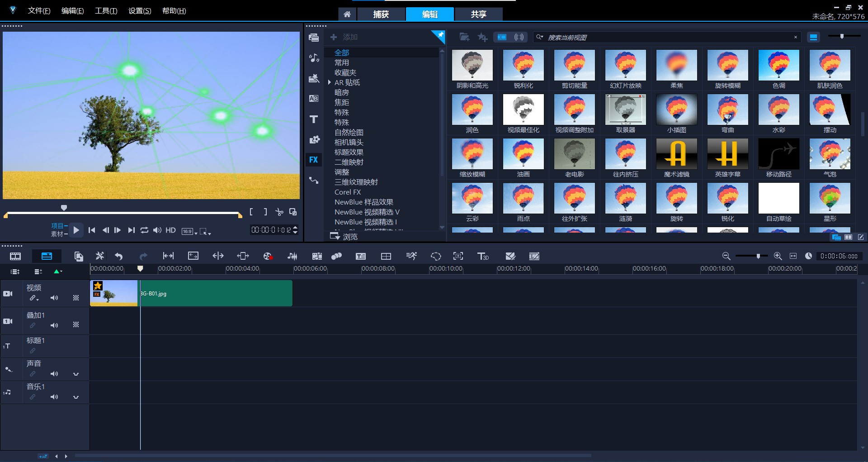The height and width of the screenshot is (462, 868).
Task: Expand the 音乐1 track options chevron
Action: tap(76, 397)
